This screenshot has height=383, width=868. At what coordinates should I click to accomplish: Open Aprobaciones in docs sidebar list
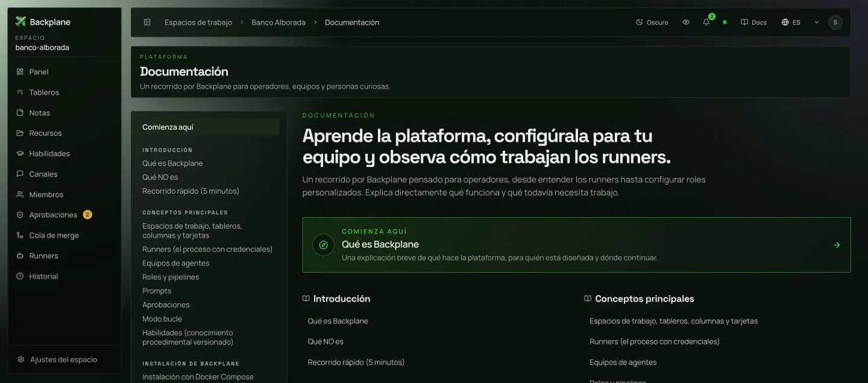click(x=166, y=305)
